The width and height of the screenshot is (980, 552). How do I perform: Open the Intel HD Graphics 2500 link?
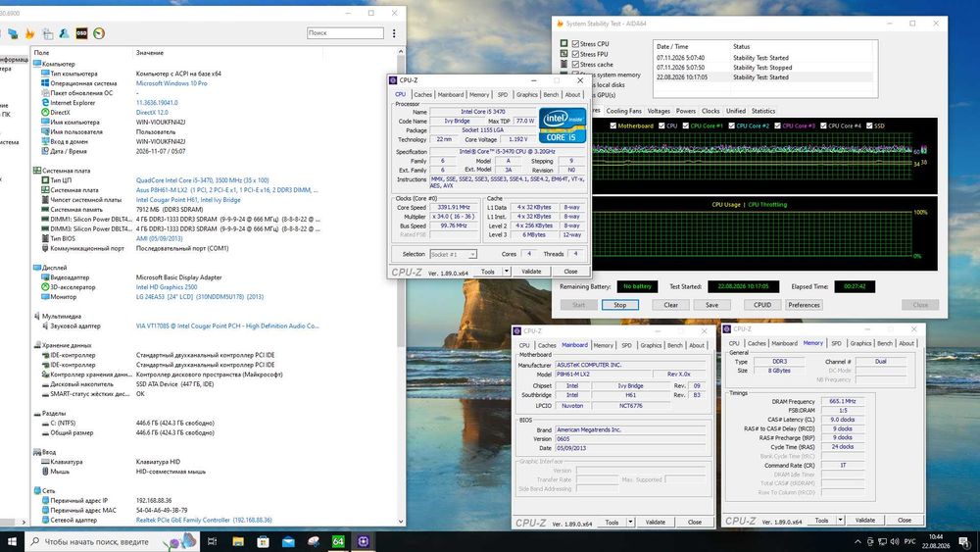click(x=167, y=287)
